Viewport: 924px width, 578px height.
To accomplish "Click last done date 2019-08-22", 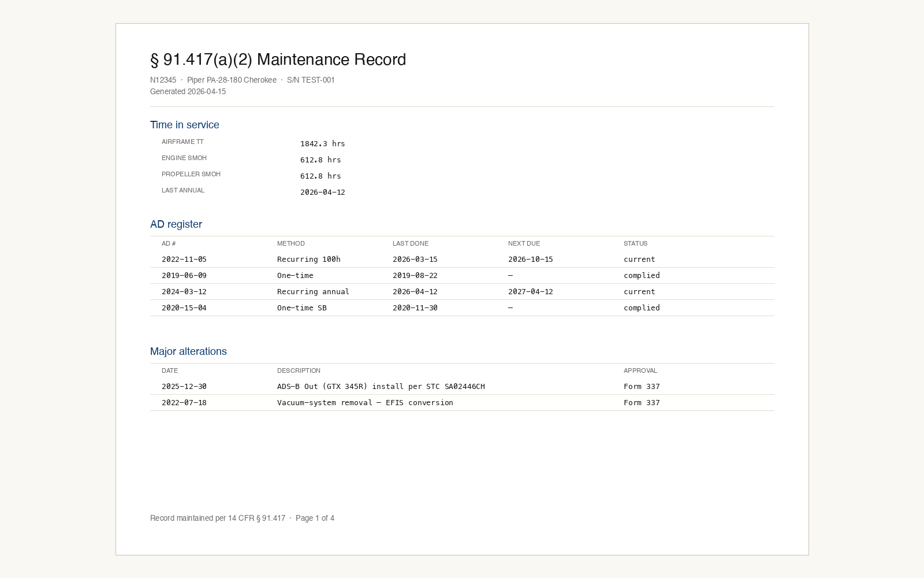I will coord(415,275).
